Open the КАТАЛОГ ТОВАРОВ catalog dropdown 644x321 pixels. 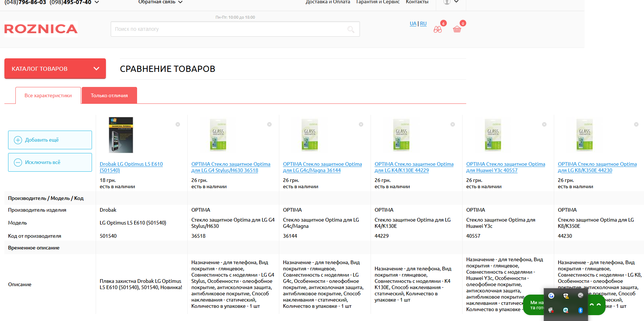55,69
